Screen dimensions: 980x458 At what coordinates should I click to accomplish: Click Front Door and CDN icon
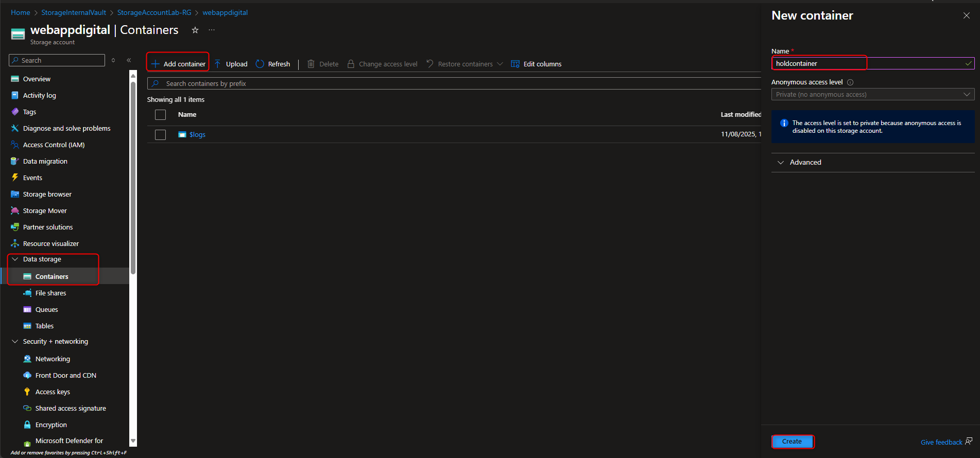coord(27,375)
